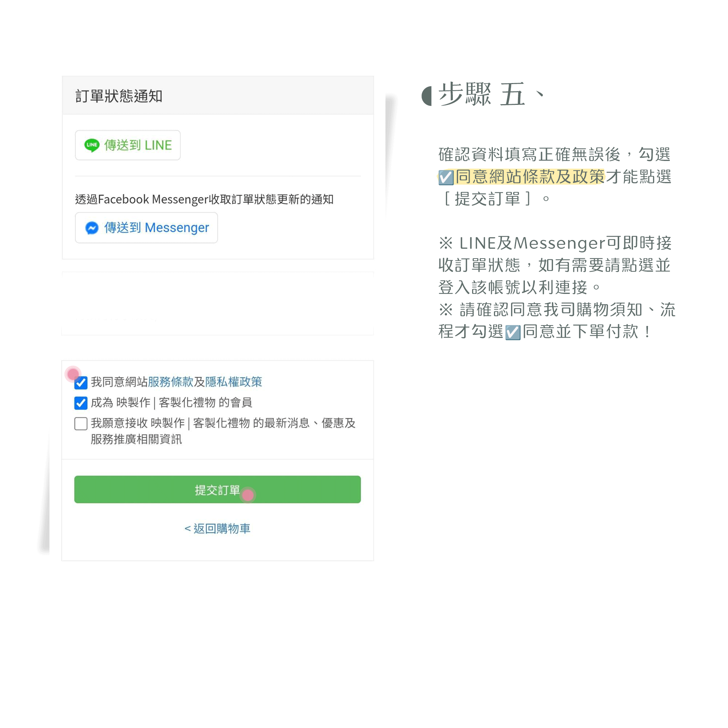Viewport: 728px width, 728px height.
Task: Open the 隱私權政策 link
Action: point(234,382)
